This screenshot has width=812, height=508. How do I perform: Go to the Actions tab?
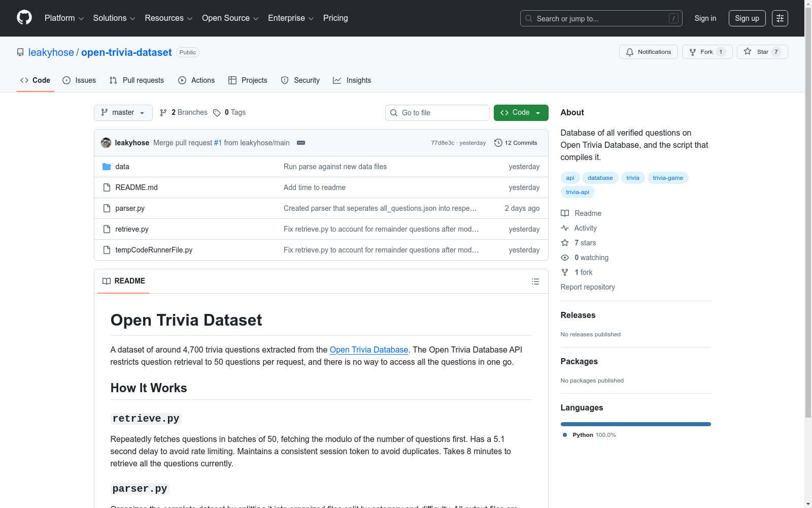click(x=196, y=80)
